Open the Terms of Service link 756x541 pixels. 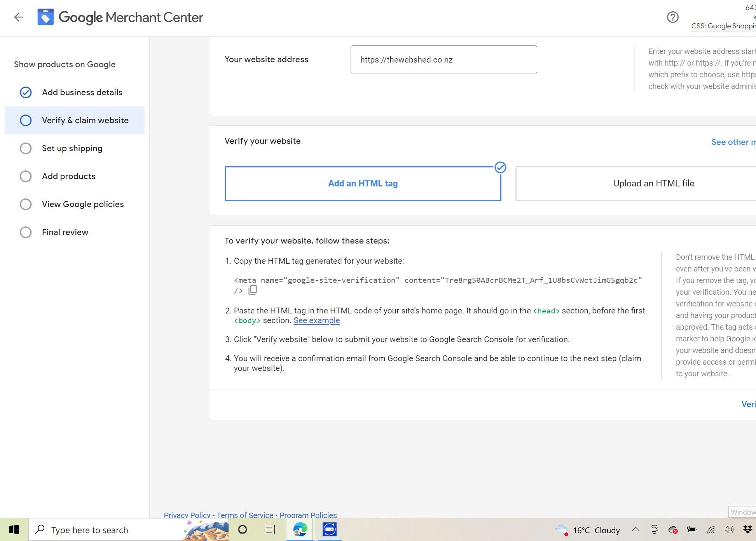coord(245,515)
